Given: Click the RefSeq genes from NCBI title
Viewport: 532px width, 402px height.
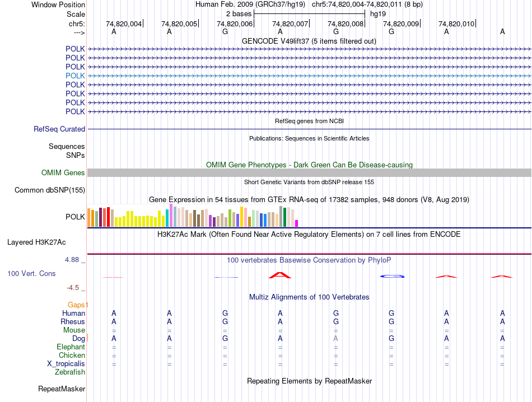Looking at the screenshot, I should pos(309,121).
